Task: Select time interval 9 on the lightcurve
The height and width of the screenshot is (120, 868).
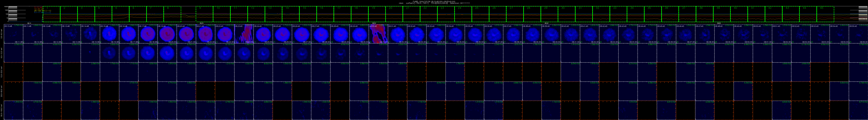Action: pos(205,14)
